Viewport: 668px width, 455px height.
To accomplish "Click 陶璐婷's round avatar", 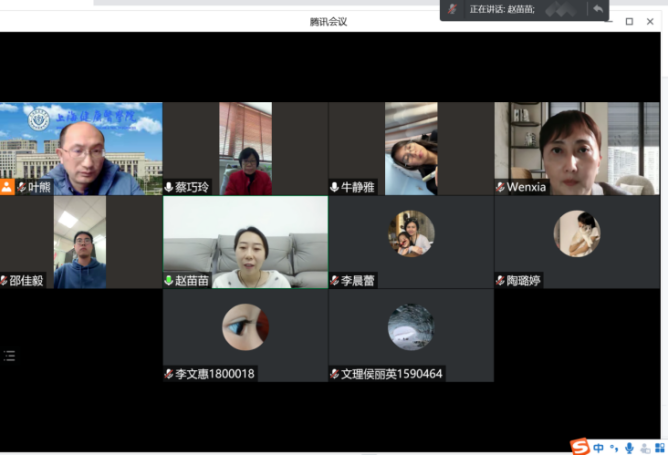I will click(x=577, y=234).
